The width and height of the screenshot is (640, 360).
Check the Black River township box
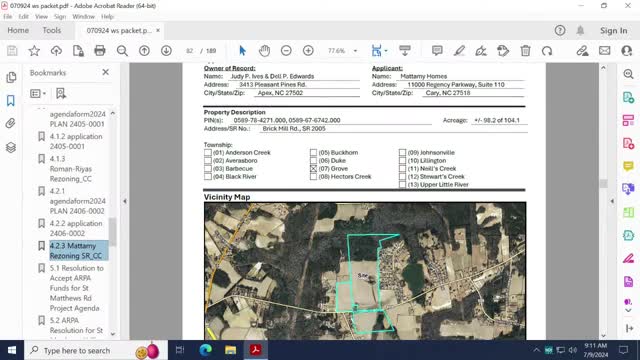[x=208, y=177]
